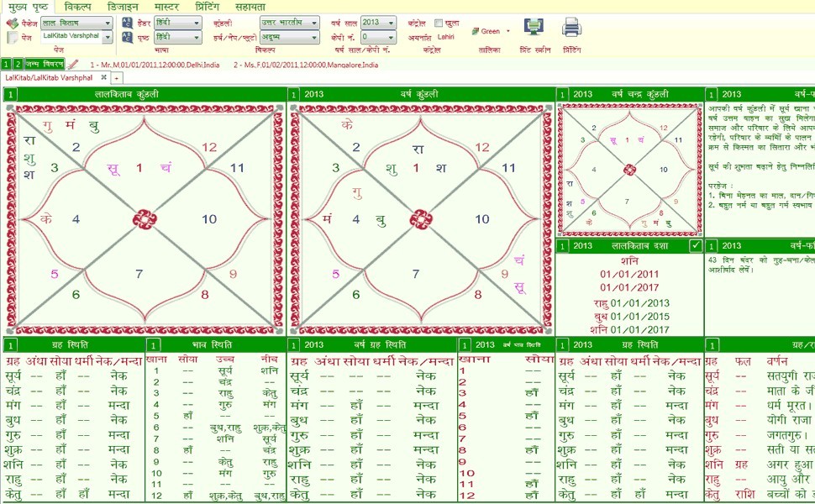
Task: Click number box of bottom-left ग्रह स्थिति panel without year
Action: tap(10, 345)
